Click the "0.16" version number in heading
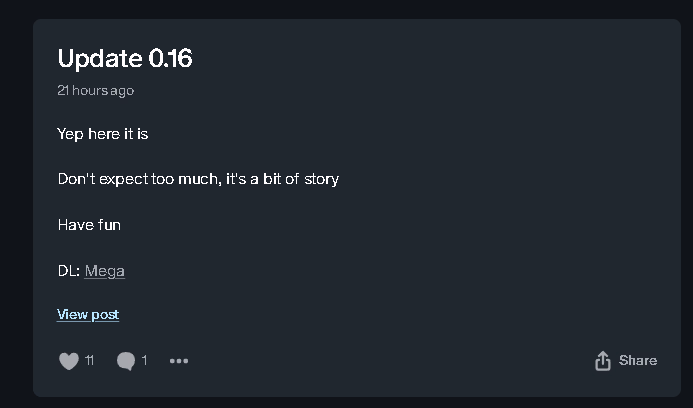 pyautogui.click(x=170, y=58)
